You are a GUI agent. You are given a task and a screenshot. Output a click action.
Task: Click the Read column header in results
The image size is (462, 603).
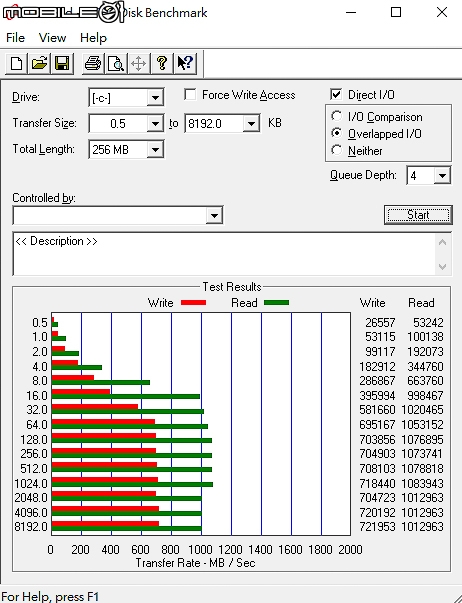(421, 303)
